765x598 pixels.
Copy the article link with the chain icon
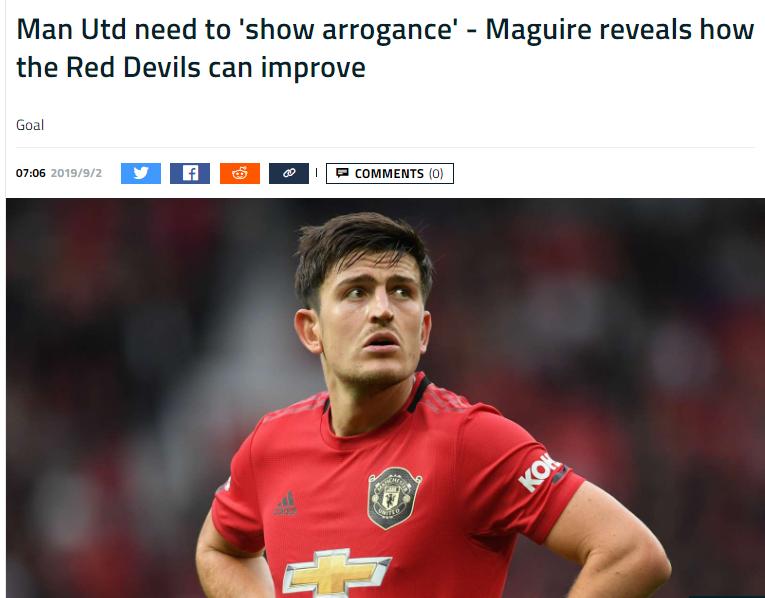[x=289, y=173]
